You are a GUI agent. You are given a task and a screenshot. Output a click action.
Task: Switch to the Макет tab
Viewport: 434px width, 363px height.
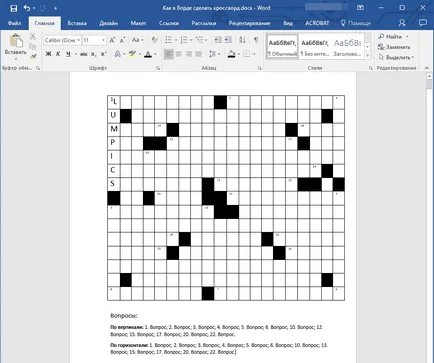click(x=138, y=23)
